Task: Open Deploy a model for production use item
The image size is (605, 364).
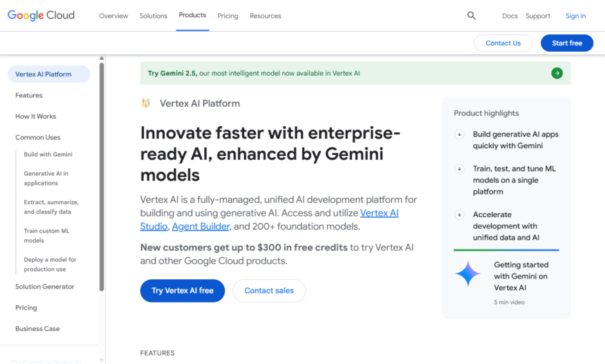Action: (50, 265)
